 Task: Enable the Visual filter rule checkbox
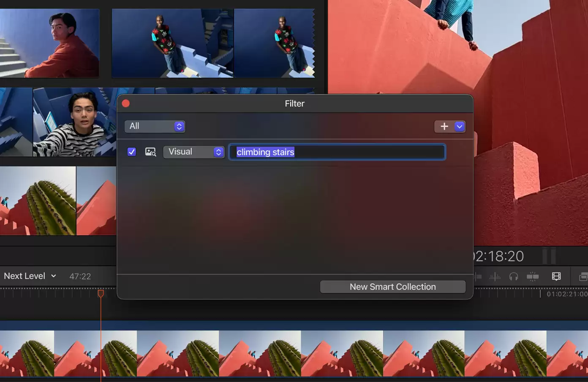tap(132, 151)
